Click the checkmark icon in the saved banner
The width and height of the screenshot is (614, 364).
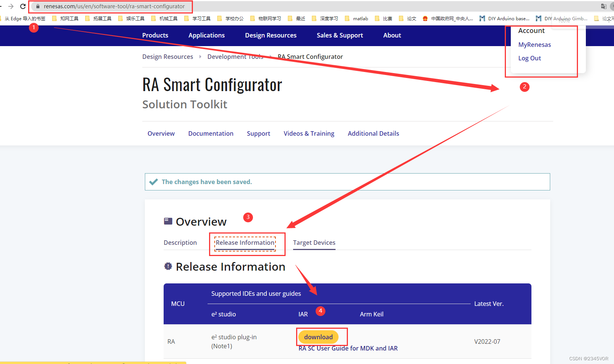[153, 181]
